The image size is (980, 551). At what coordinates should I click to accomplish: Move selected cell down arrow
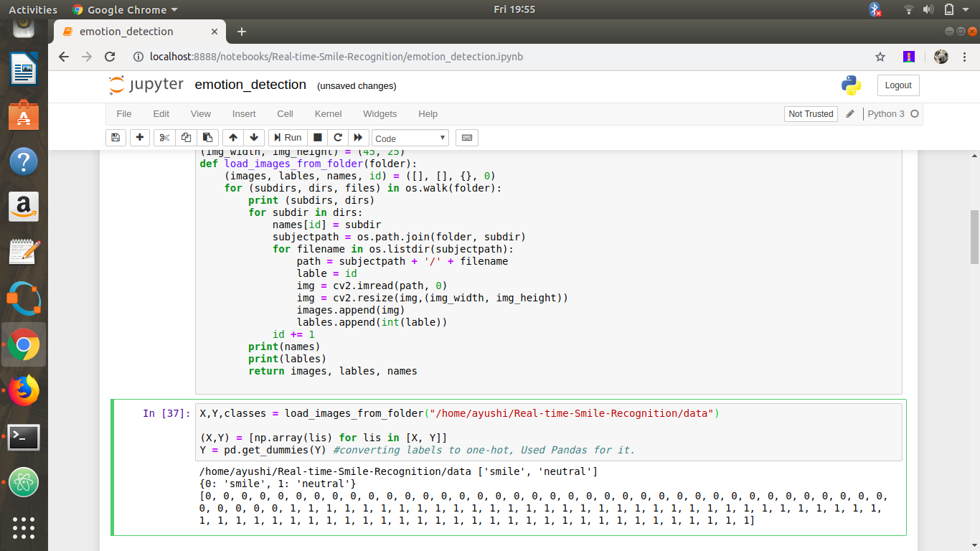pos(253,138)
